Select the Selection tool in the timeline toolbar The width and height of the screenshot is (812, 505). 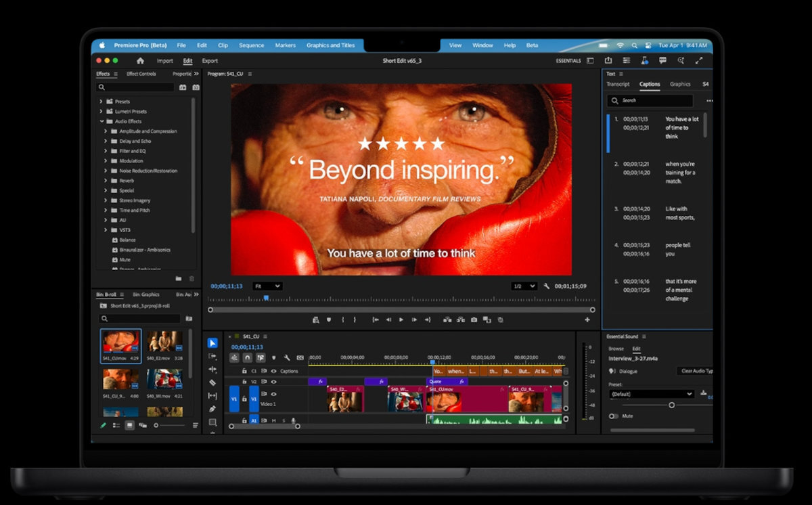(211, 343)
